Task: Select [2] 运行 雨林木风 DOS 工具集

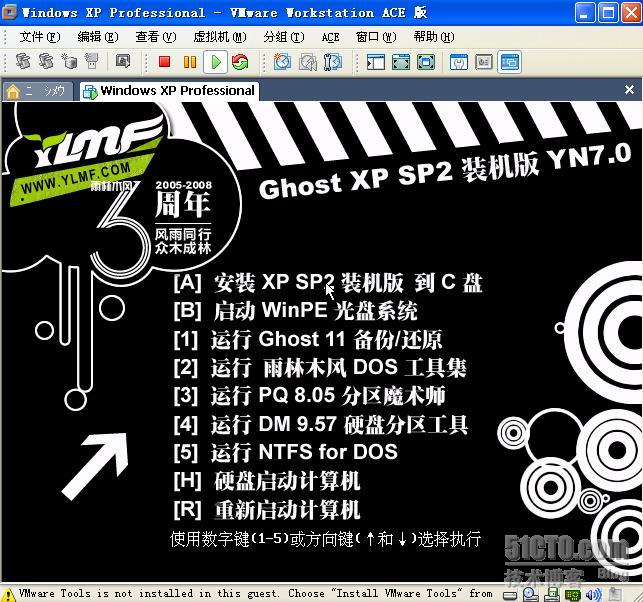Action: [x=320, y=367]
